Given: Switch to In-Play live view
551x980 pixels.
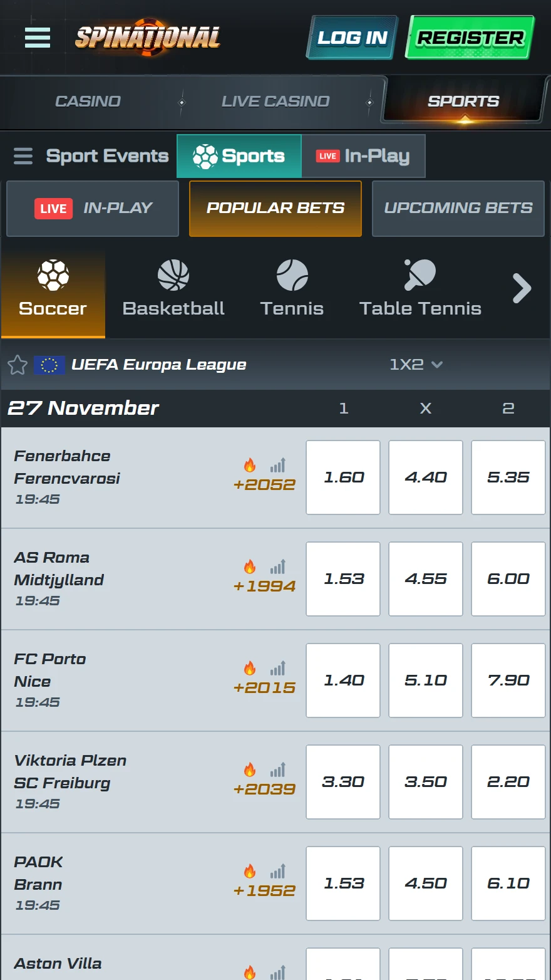Looking at the screenshot, I should [x=363, y=156].
